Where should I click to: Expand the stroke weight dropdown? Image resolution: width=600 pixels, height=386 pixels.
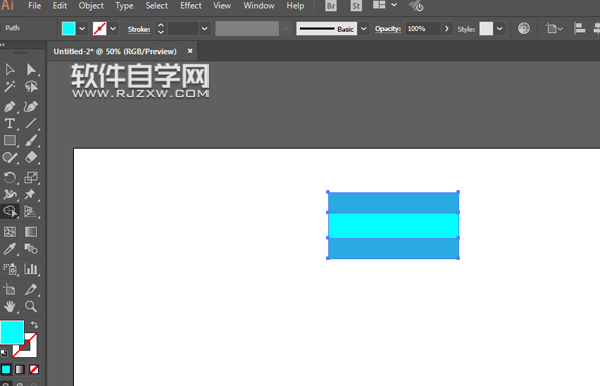(205, 29)
